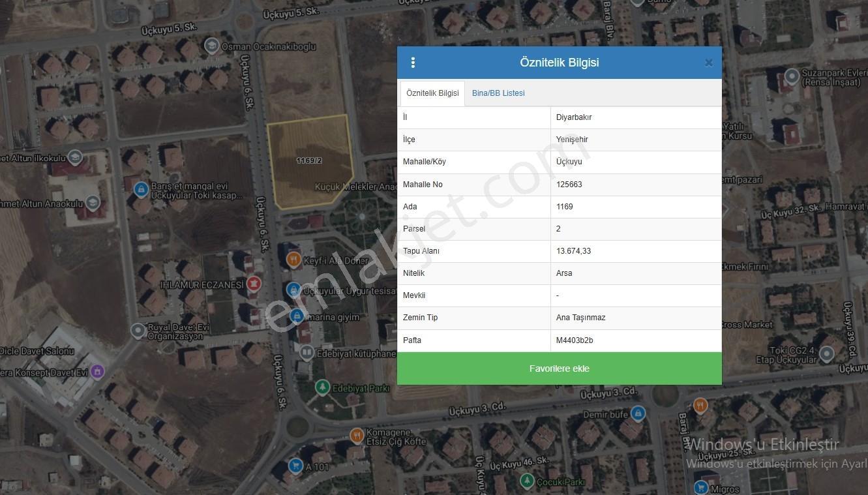Open the three-dot menu in Öznitelik Bilgisi header
This screenshot has width=868, height=495.
[413, 63]
